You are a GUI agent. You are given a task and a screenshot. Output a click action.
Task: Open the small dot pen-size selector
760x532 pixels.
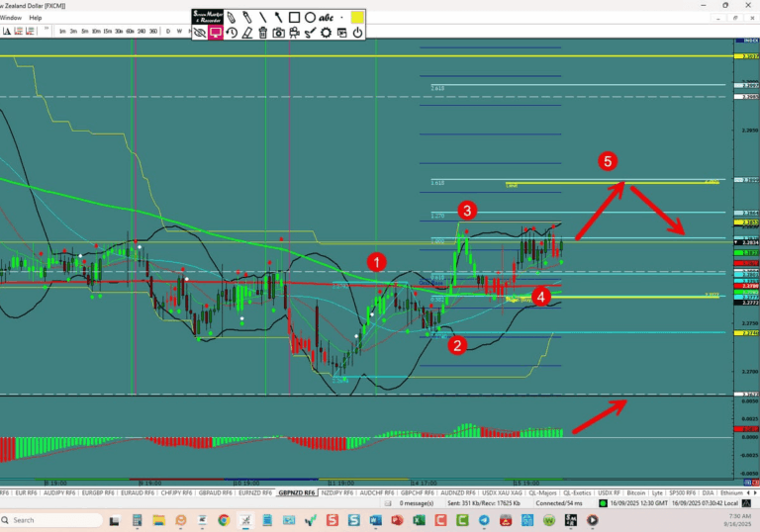point(341,18)
